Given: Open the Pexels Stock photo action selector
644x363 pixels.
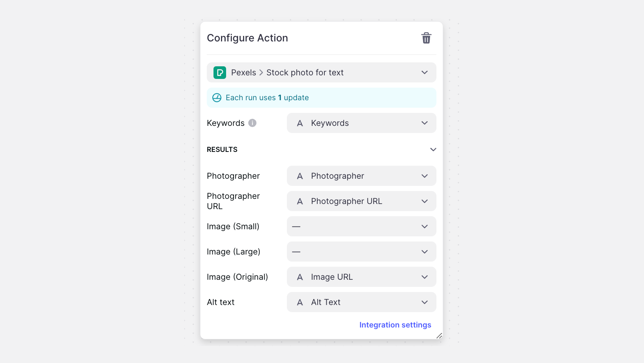Looking at the screenshot, I should 424,72.
